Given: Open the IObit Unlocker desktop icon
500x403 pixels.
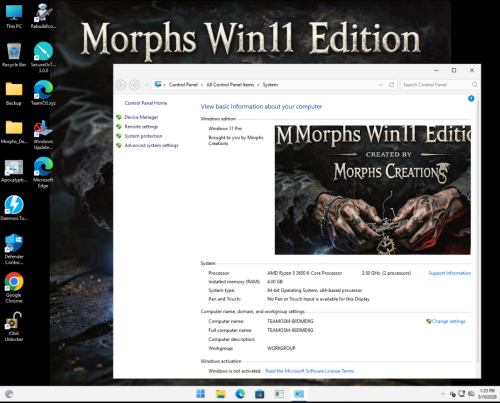Looking at the screenshot, I should [14, 327].
